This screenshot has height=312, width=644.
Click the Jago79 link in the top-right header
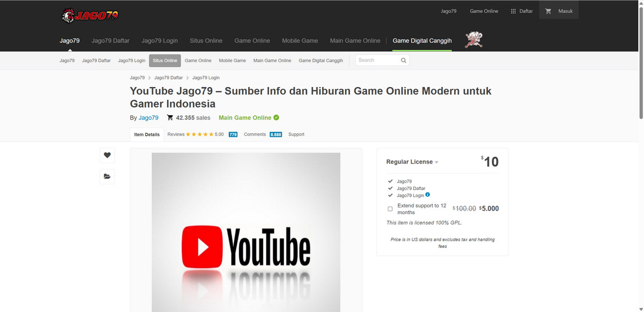click(x=448, y=11)
